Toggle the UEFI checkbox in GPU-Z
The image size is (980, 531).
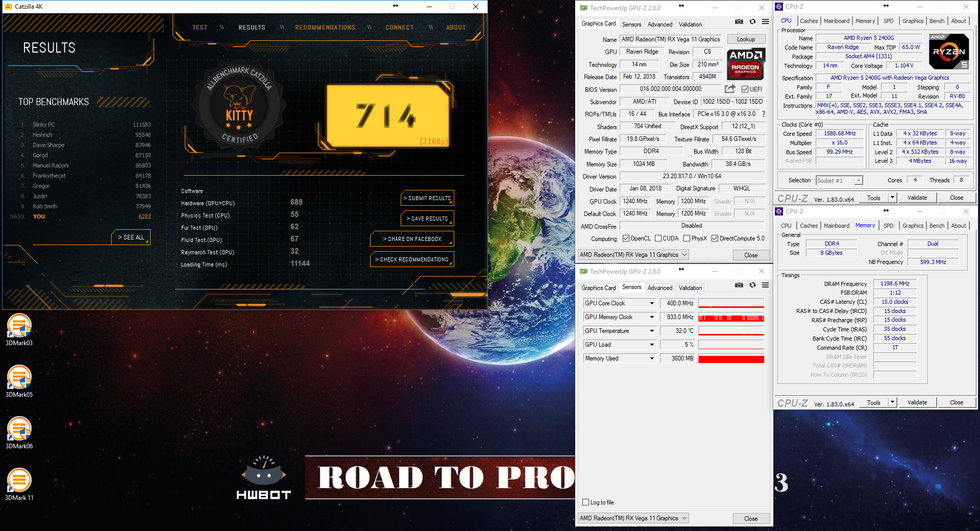745,89
